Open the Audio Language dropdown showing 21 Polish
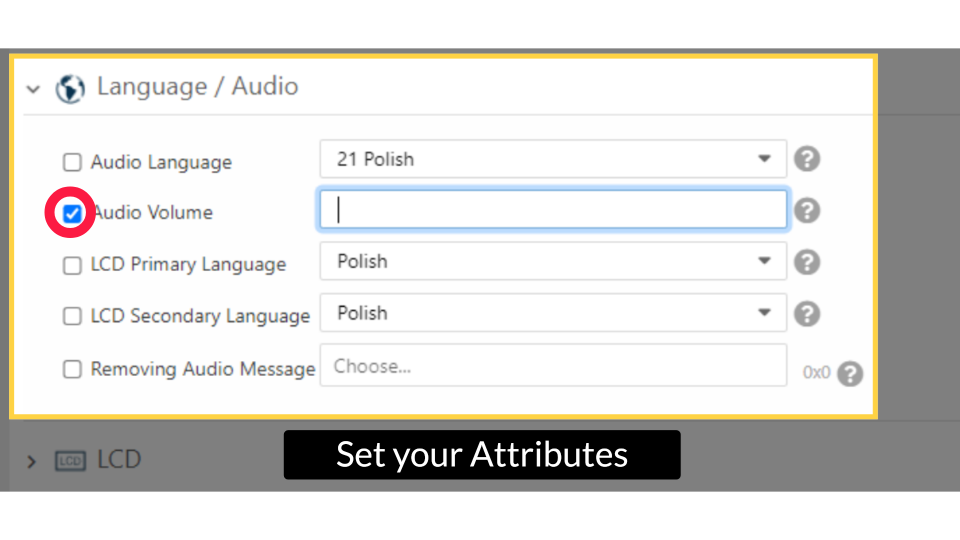The height and width of the screenshot is (540, 960). (553, 159)
